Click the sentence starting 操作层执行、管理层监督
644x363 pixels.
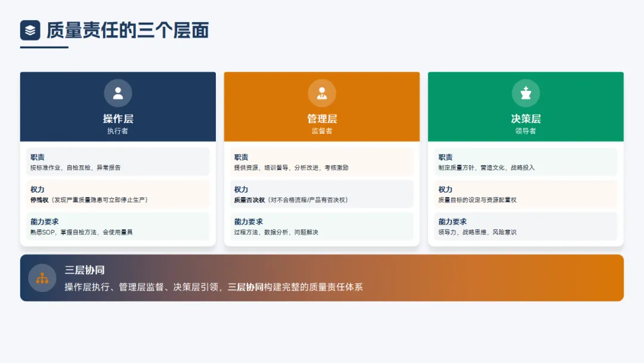[213, 287]
